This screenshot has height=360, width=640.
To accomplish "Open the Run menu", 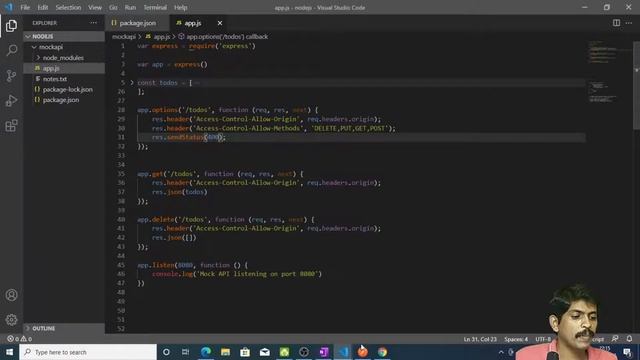I will 130,7.
